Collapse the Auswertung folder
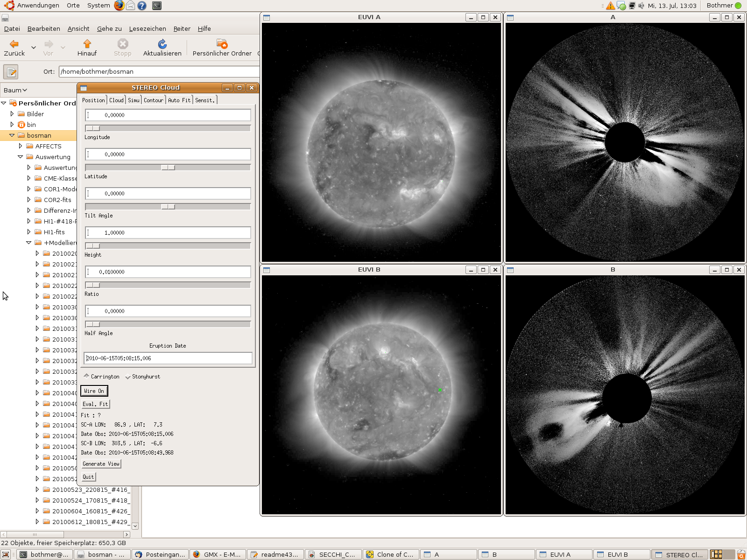 [21, 157]
